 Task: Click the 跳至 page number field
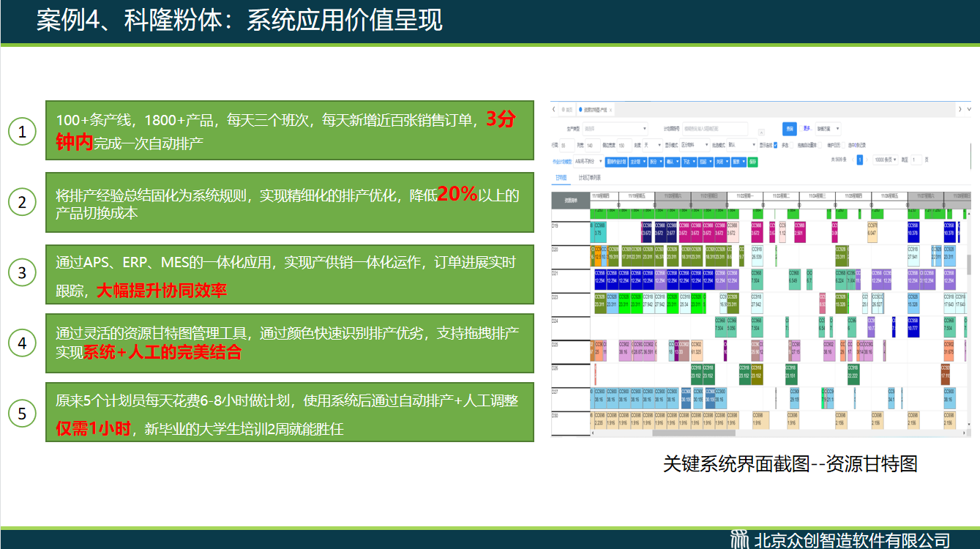916,160
